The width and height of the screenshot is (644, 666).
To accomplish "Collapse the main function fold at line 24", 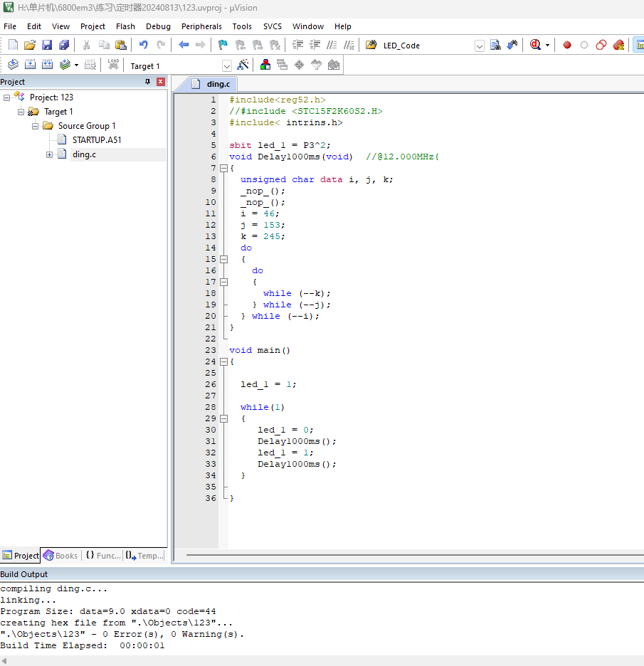I will (x=224, y=362).
